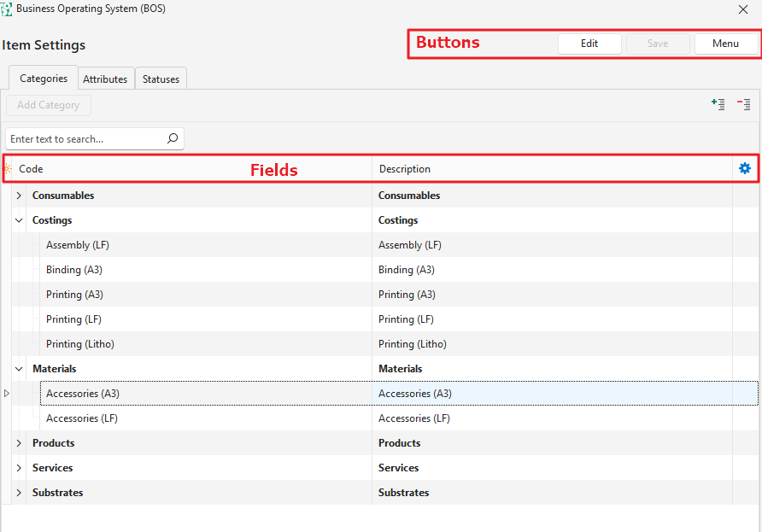Expand the Services category
The image size is (762, 532).
click(19, 468)
